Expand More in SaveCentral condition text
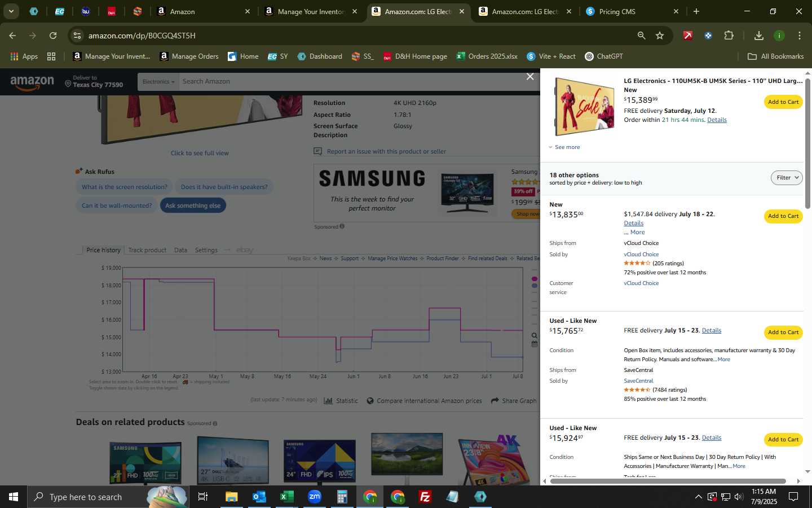This screenshot has height=508, width=812. coord(723,360)
